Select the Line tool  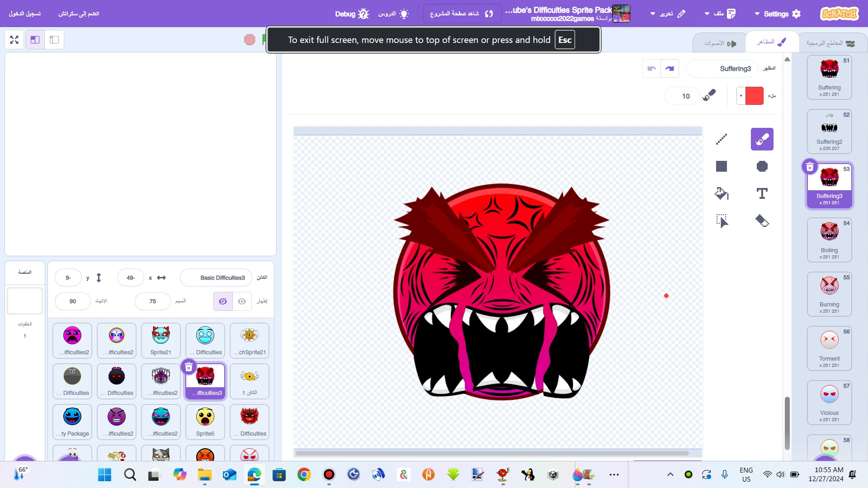(722, 139)
